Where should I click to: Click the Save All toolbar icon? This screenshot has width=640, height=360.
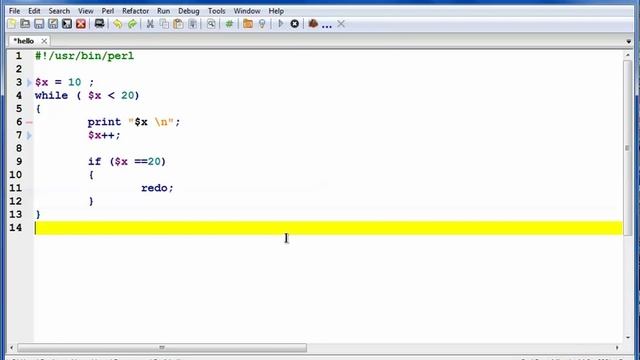coord(67,24)
